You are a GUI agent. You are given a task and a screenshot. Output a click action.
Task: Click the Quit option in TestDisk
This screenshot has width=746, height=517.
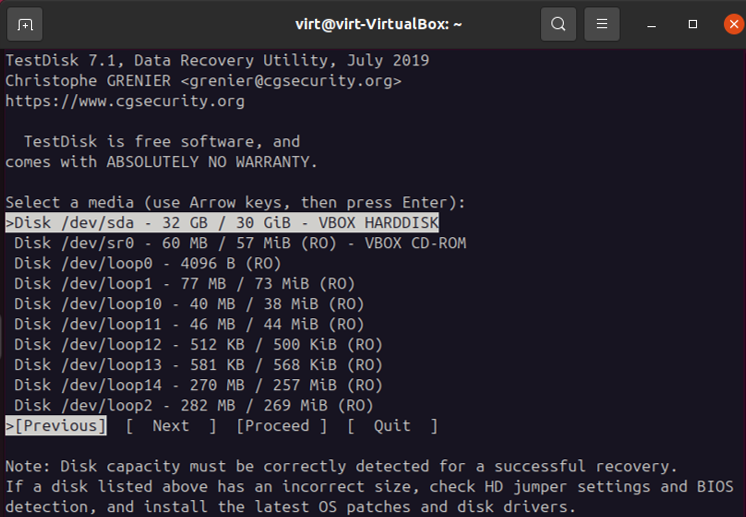tap(392, 426)
